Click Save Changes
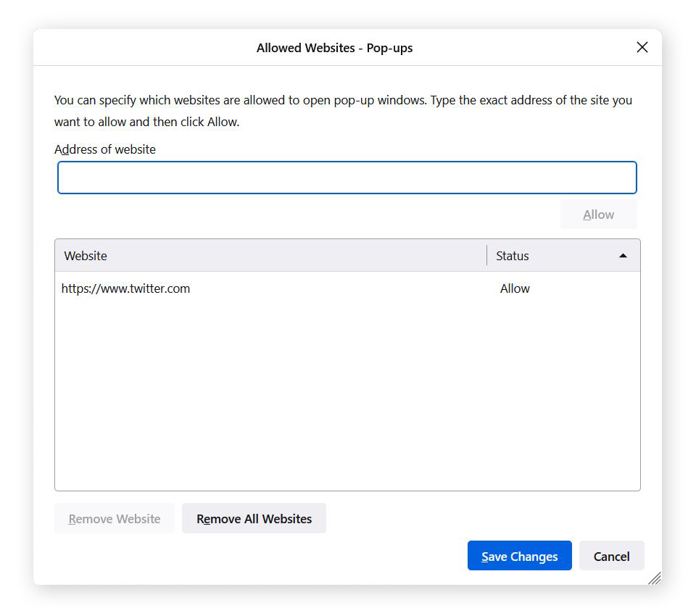This screenshot has height=616, width=696. (519, 555)
